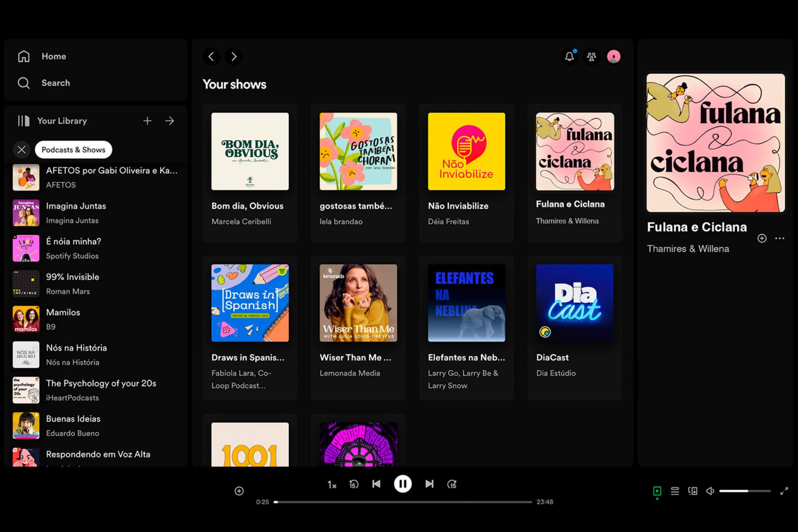Toggle the Now Playing view button
The image size is (798, 532).
coord(657,491)
